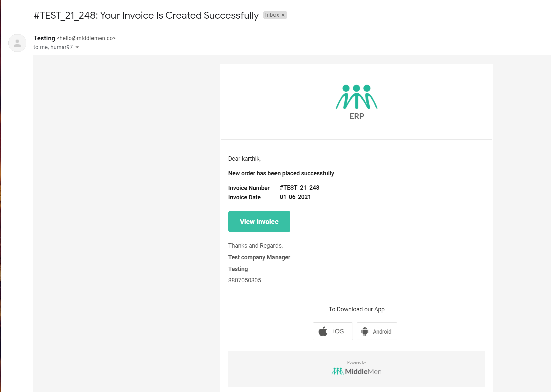Open the View Invoice button
551x392 pixels.
pos(259,221)
